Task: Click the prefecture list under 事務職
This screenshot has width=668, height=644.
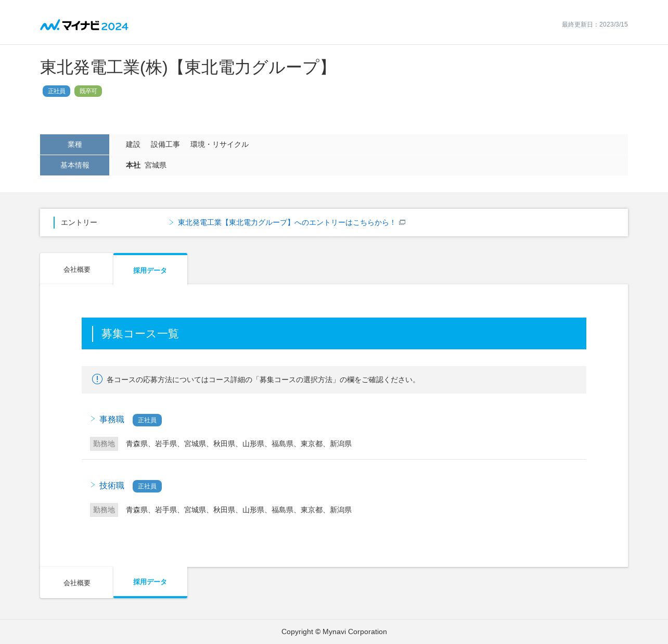Action: click(x=239, y=444)
